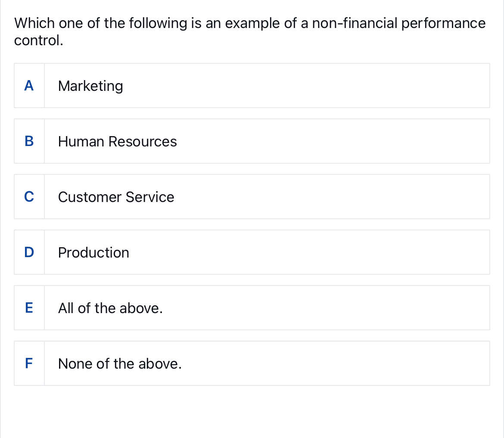Click the blue letter B label
504x438 pixels.
click(x=28, y=141)
